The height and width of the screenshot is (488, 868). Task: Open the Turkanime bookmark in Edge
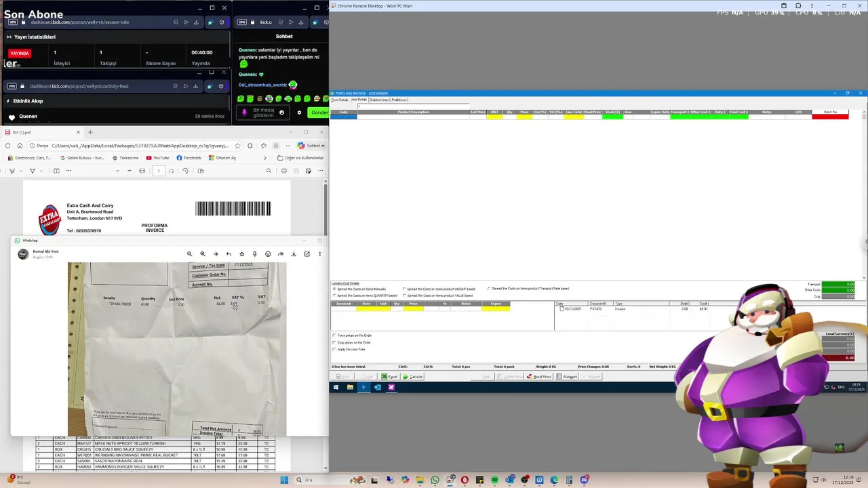125,158
